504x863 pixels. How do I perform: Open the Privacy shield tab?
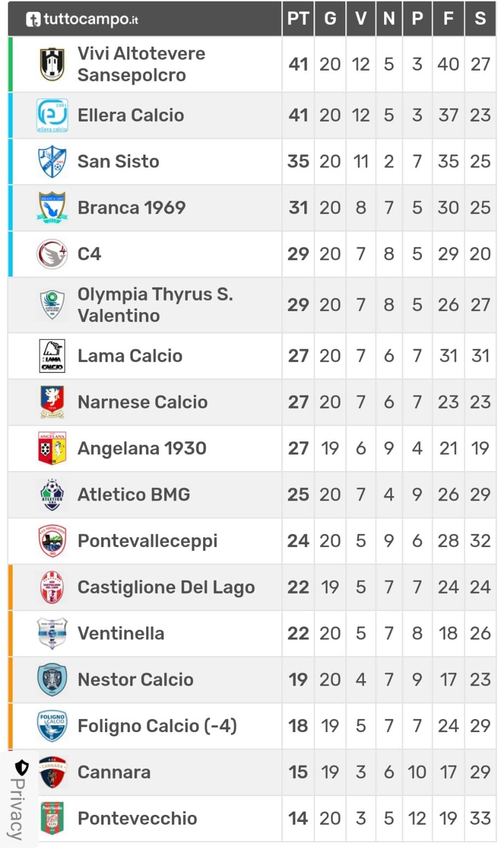point(20,799)
